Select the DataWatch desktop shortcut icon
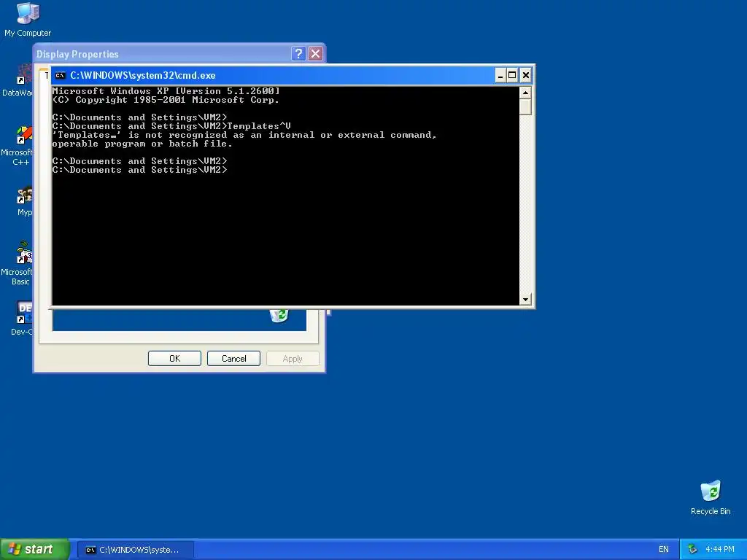This screenshot has width=747, height=560. (18, 80)
